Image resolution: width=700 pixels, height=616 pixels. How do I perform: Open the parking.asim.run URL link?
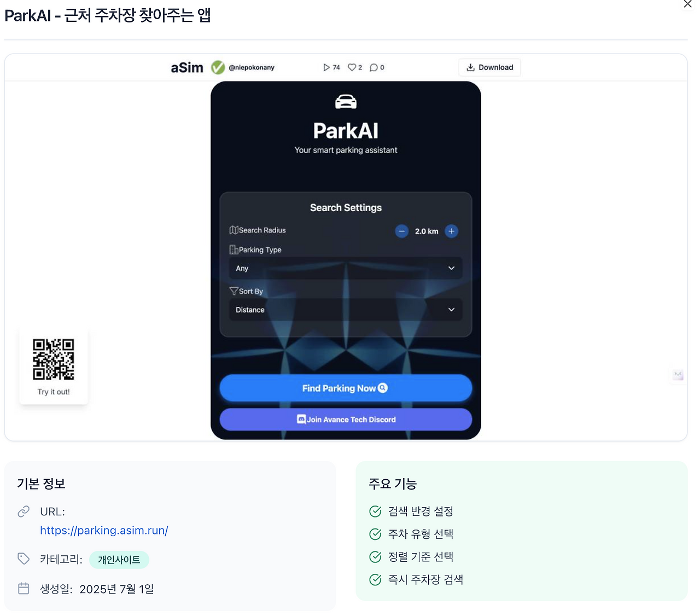pyautogui.click(x=104, y=530)
